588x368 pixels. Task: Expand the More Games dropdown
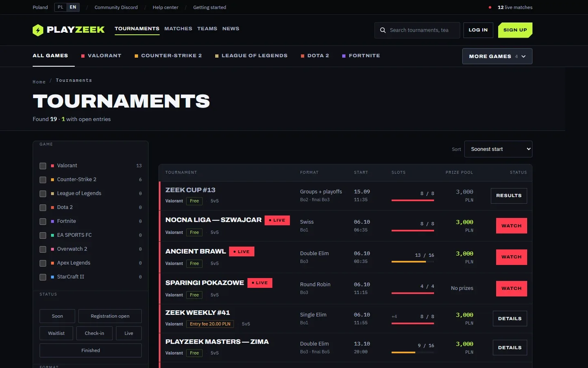point(497,56)
